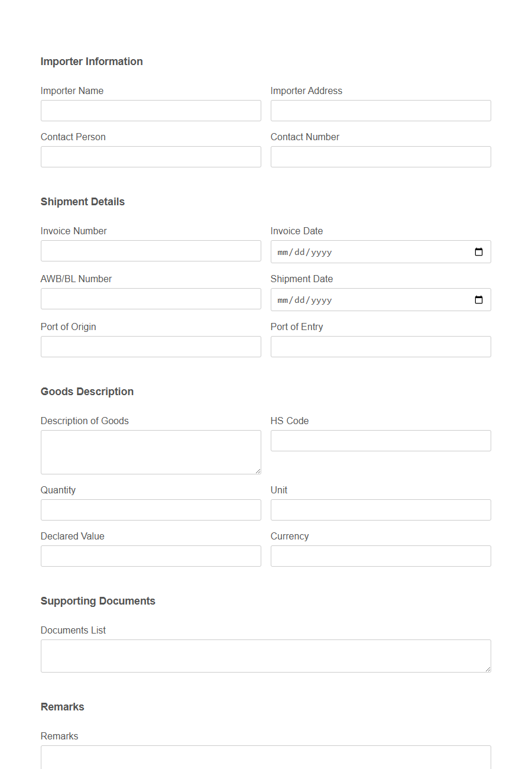Image resolution: width=532 pixels, height=769 pixels.
Task: Click the Quantity input field
Action: (151, 510)
